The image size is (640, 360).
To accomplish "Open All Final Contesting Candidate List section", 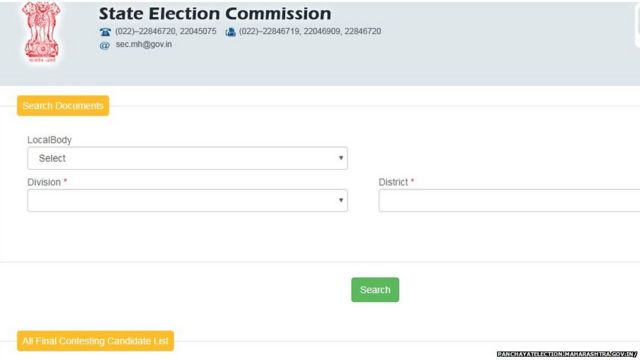I will (x=96, y=341).
